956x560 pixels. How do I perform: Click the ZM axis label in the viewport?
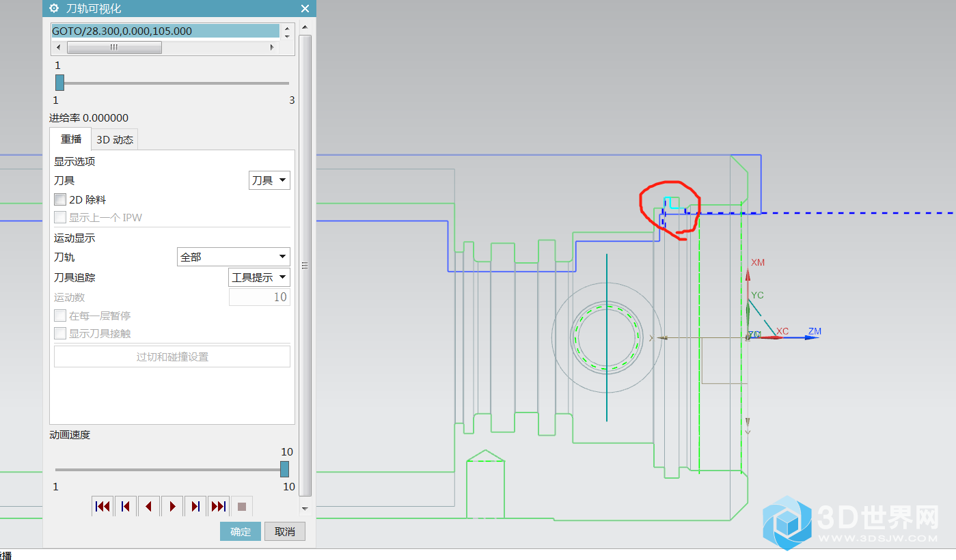tap(815, 331)
